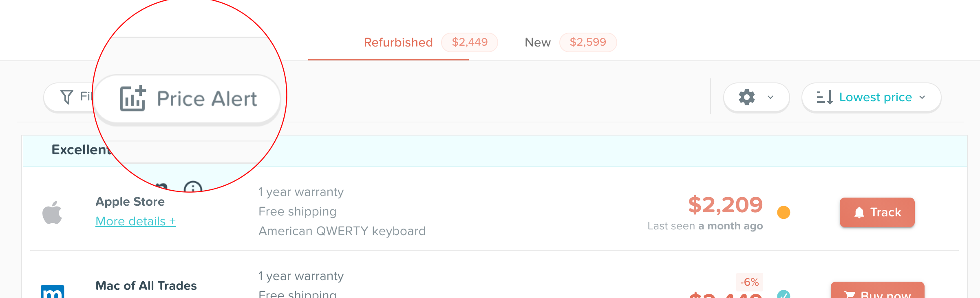Switch to the Refurbished tab

pyautogui.click(x=398, y=42)
